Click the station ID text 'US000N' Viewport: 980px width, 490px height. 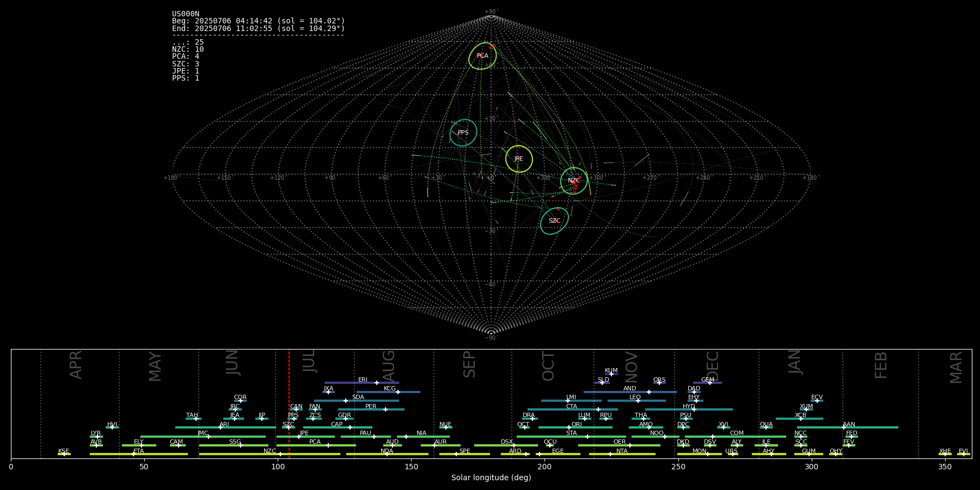coord(186,14)
